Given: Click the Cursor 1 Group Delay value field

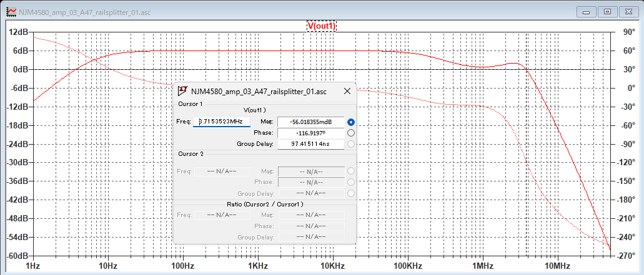Looking at the screenshot, I should (x=310, y=144).
